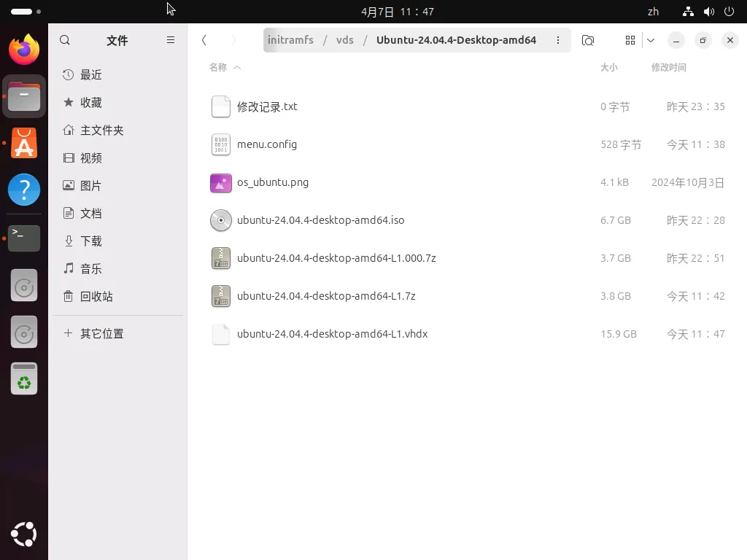Open the Files hamburger main menu
The width and height of the screenshot is (747, 560).
171,40
